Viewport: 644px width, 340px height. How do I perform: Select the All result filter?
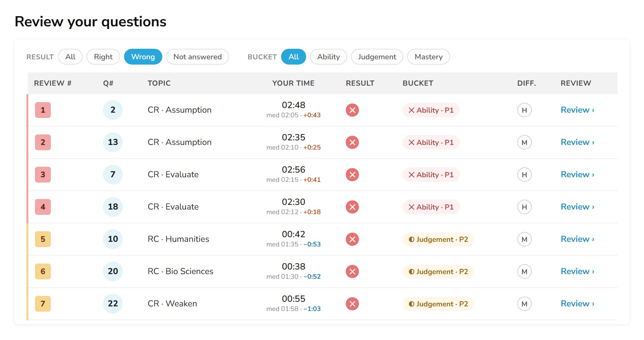pyautogui.click(x=70, y=57)
